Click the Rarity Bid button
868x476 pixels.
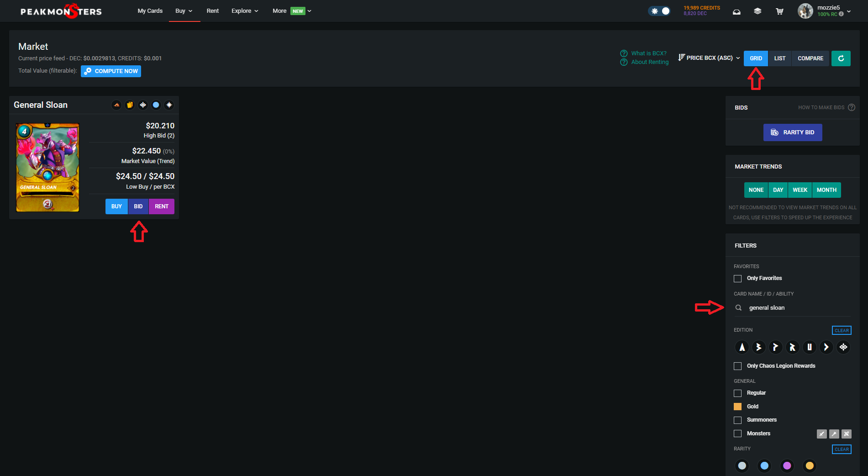click(x=793, y=132)
